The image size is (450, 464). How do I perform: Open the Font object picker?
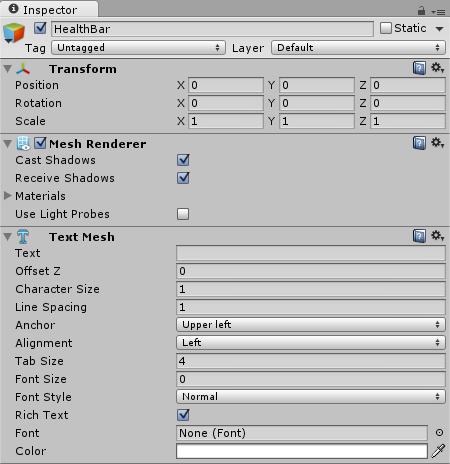coord(439,433)
